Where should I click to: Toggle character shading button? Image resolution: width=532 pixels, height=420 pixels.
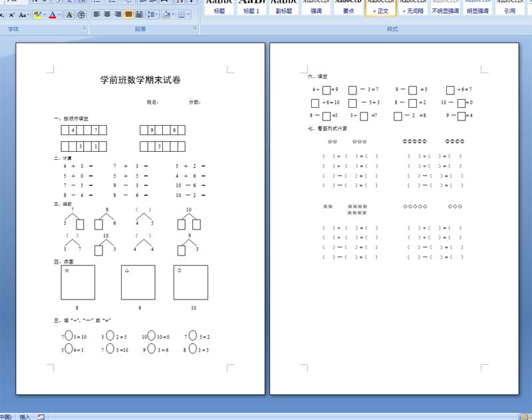[x=69, y=15]
